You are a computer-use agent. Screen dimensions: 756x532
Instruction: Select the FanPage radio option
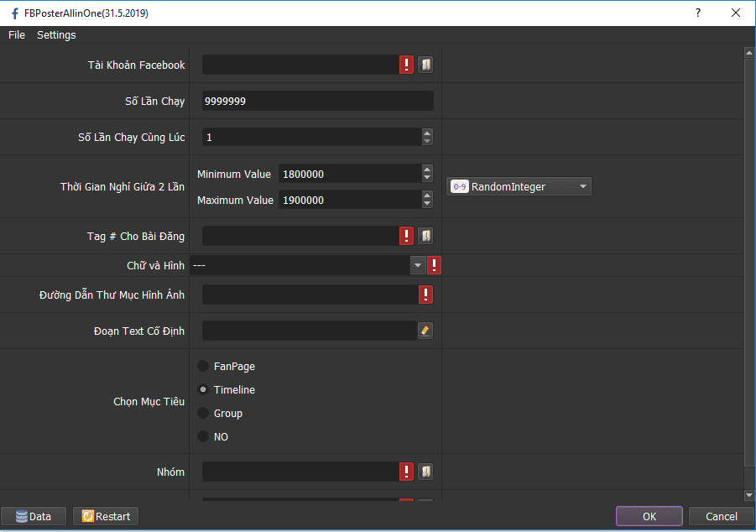(x=203, y=367)
